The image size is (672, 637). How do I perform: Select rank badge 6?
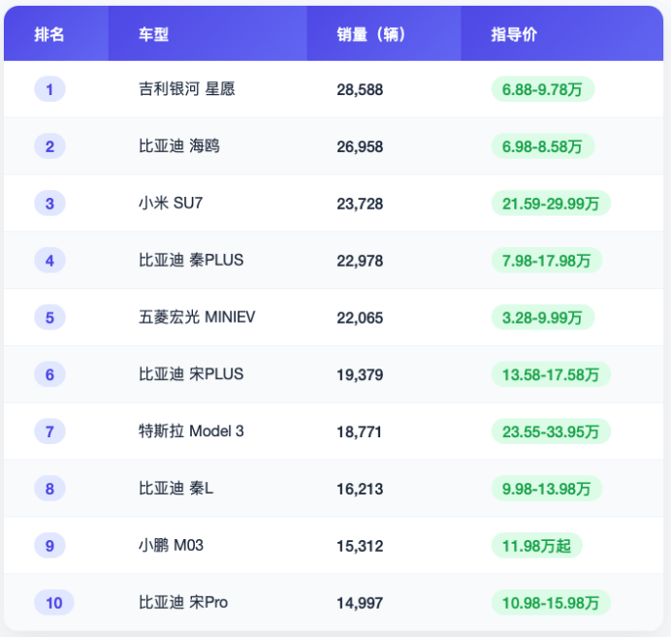(x=49, y=374)
